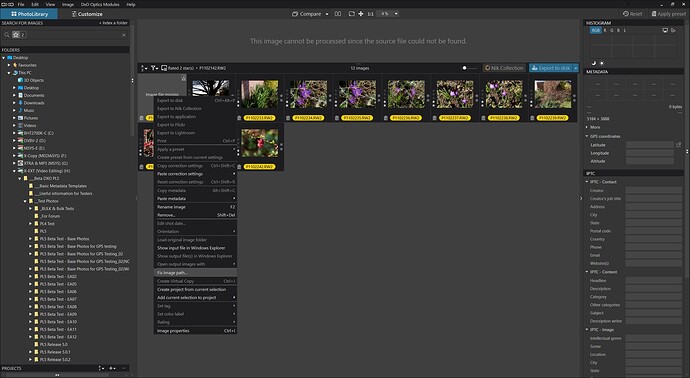690x378 pixels.
Task: Select the PL5 Release 5.0.1 folder
Action: [52, 352]
